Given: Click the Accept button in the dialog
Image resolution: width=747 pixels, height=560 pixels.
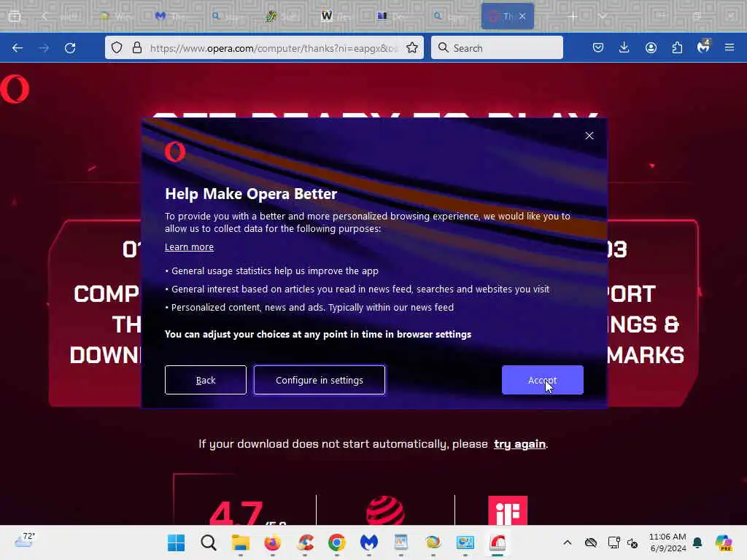Looking at the screenshot, I should click(x=542, y=380).
